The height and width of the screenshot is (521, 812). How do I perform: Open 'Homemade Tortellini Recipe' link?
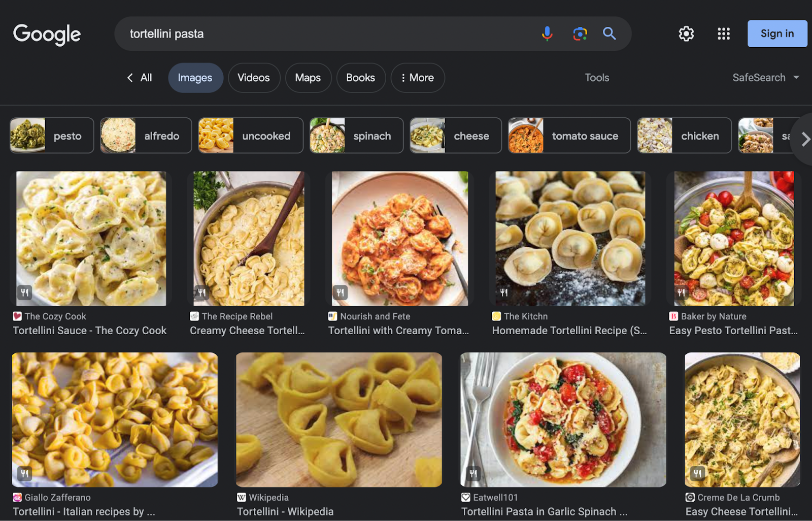point(569,331)
